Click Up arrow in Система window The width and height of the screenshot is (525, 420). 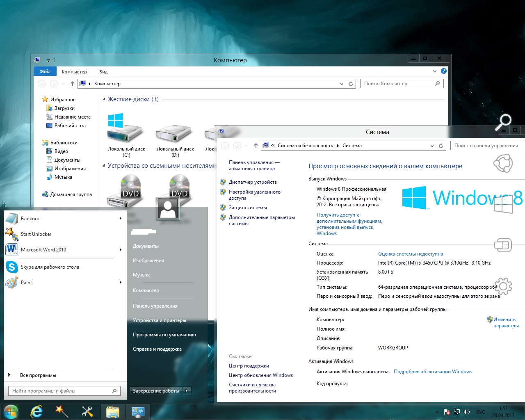pos(256,146)
